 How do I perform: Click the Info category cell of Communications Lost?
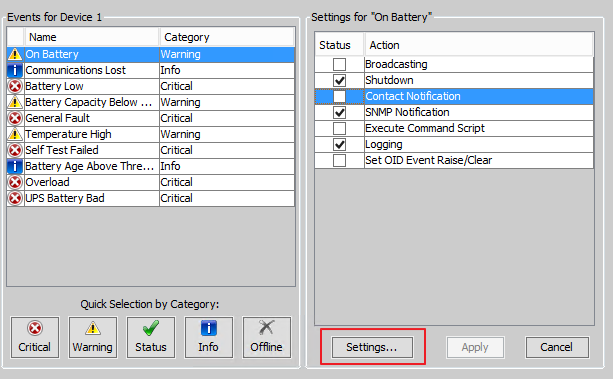pos(227,70)
